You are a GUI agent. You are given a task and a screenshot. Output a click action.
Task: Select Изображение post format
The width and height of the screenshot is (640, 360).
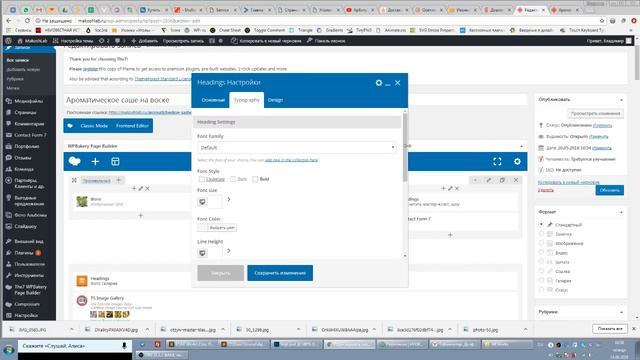tap(541, 243)
